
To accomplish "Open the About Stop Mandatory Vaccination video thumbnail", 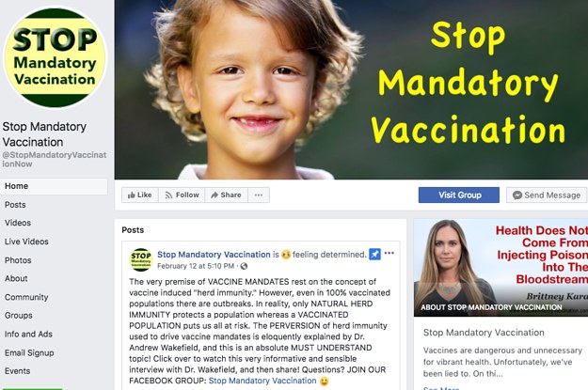I will pos(501,268).
